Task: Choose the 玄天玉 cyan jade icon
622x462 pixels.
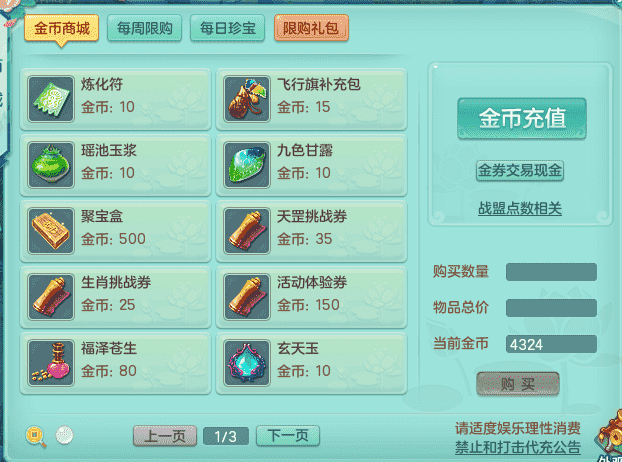Action: coord(247,363)
